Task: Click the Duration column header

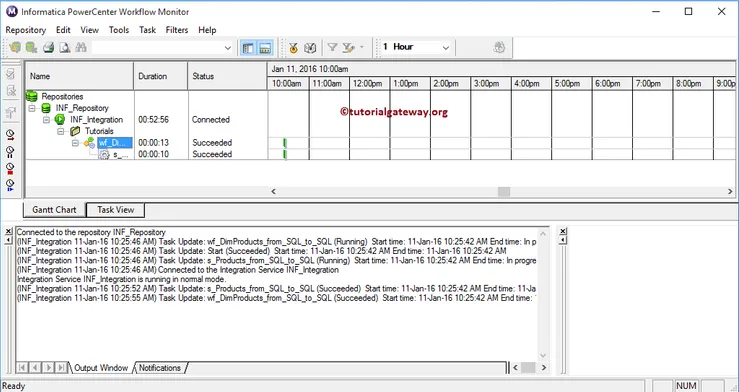Action: coord(161,76)
